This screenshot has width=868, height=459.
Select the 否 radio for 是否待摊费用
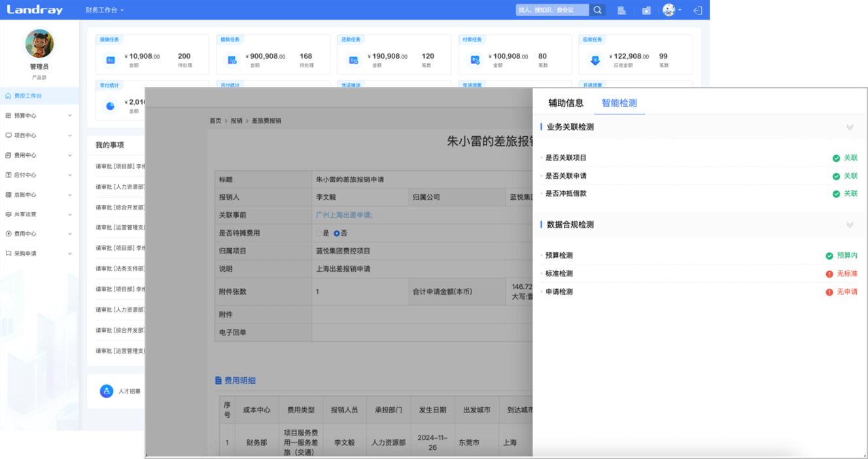337,233
